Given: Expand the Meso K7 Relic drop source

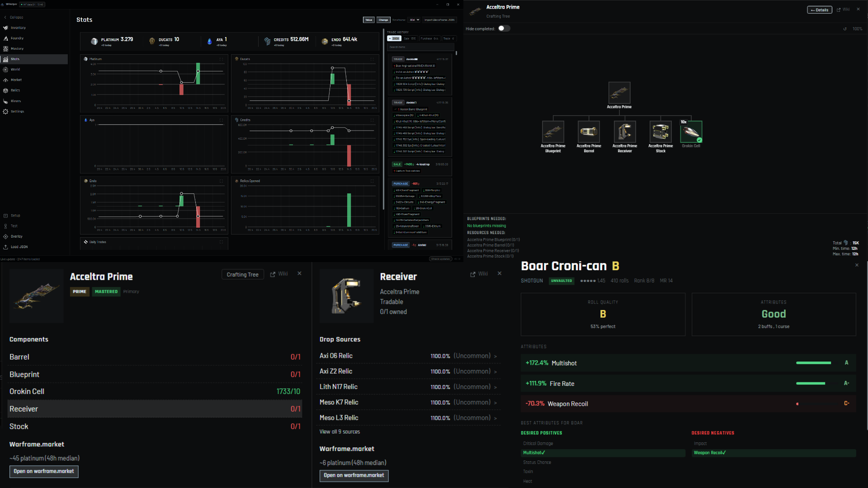Looking at the screenshot, I should 408,403.
